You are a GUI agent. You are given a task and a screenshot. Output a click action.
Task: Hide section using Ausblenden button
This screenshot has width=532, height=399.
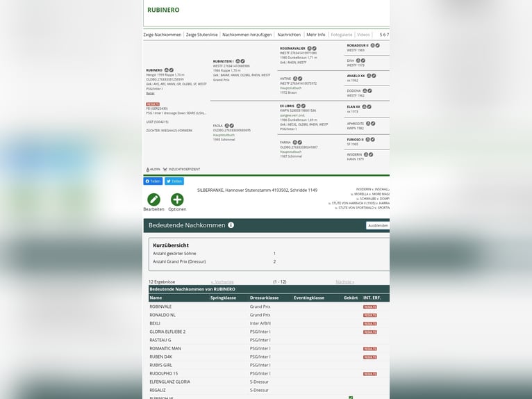point(377,225)
